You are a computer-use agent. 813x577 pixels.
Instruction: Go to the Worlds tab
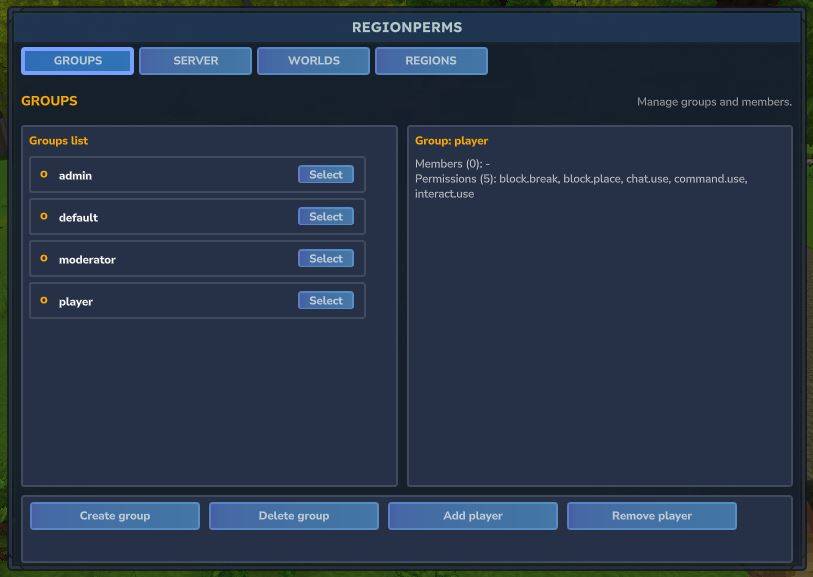pyautogui.click(x=313, y=61)
